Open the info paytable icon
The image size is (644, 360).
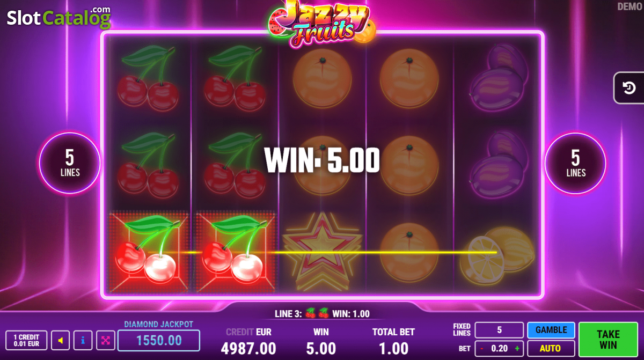[x=83, y=340]
